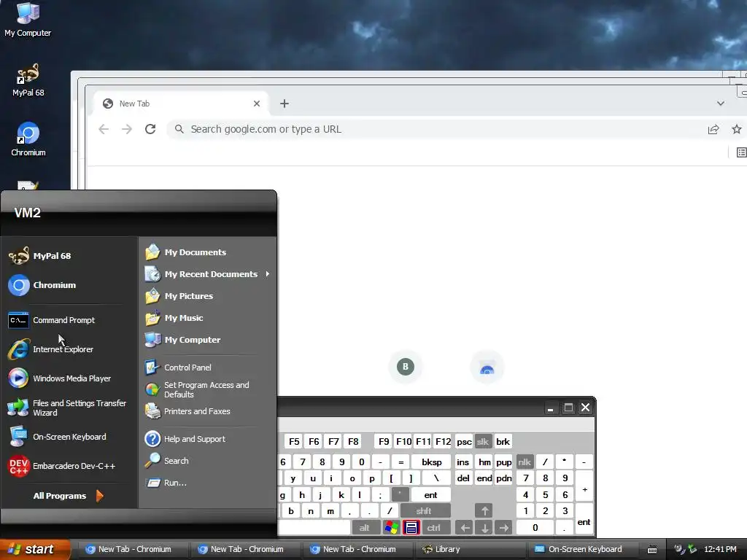Open the side panel icon in Chromium
This screenshot has height=560, width=747.
741,152
